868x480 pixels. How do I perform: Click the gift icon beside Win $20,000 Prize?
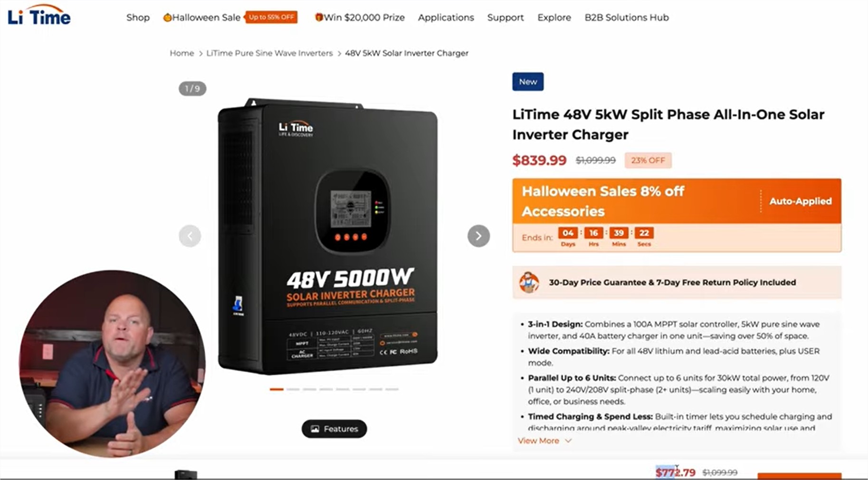[319, 18]
